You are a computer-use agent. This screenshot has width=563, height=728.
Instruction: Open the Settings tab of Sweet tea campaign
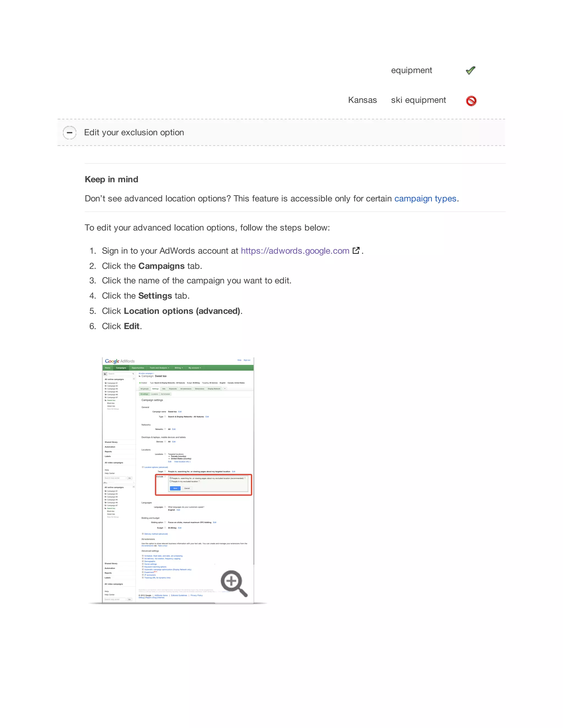click(155, 389)
